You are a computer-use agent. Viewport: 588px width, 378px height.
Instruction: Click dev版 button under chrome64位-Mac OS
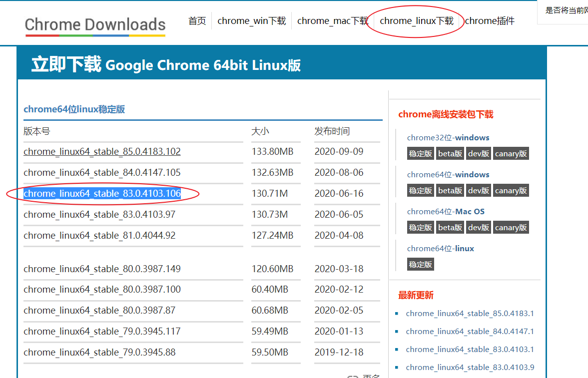click(x=479, y=227)
